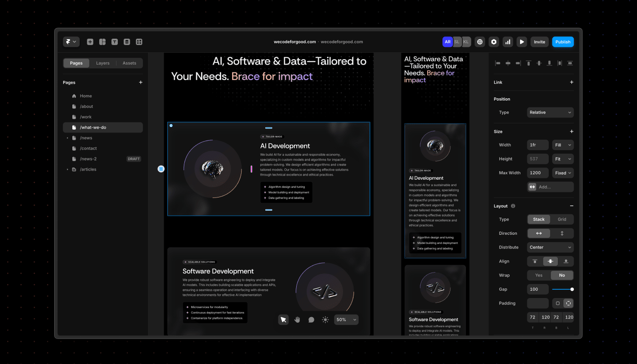Viewport: 637px width, 364px height.
Task: Click the Add... size constraint field
Action: tap(550, 187)
